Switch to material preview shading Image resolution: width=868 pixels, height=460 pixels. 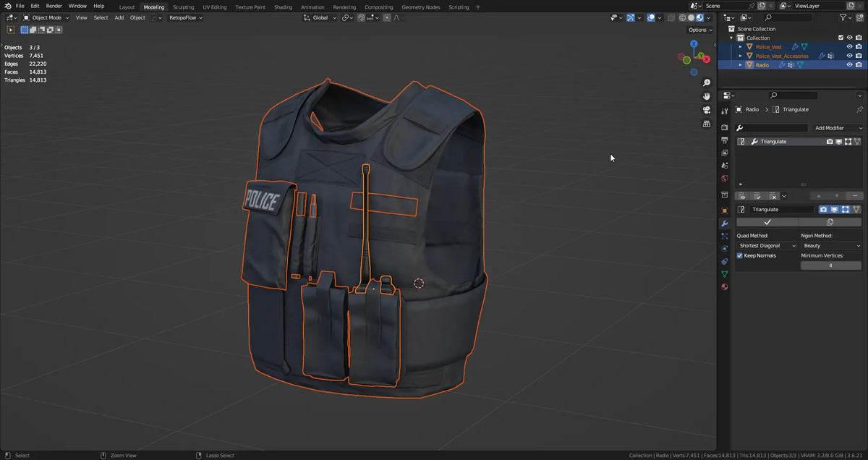699,17
